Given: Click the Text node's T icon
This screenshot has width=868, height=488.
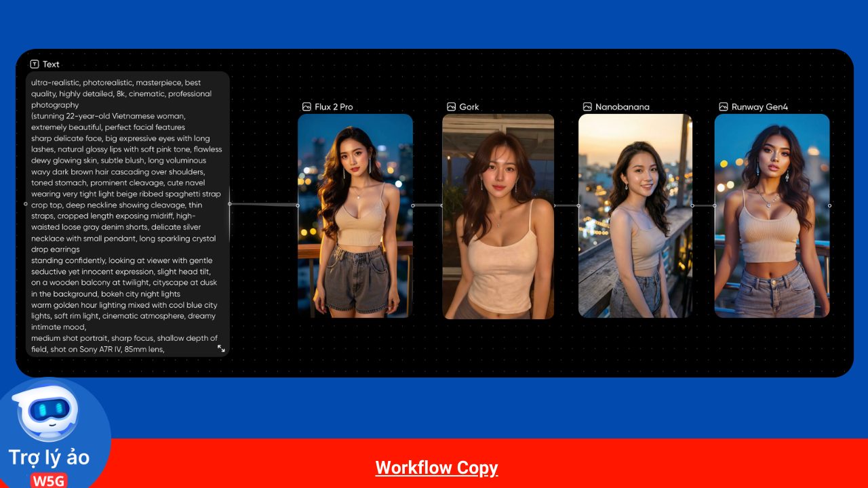Looking at the screenshot, I should click(35, 64).
